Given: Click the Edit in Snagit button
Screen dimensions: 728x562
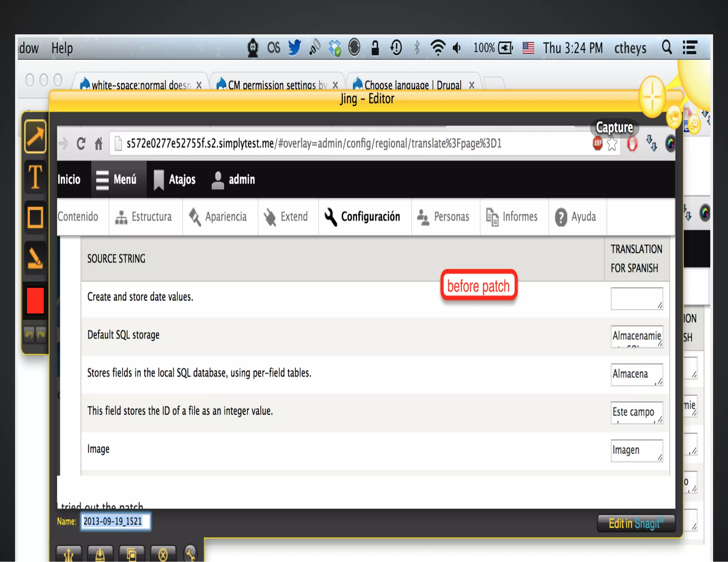Looking at the screenshot, I should pos(636,523).
